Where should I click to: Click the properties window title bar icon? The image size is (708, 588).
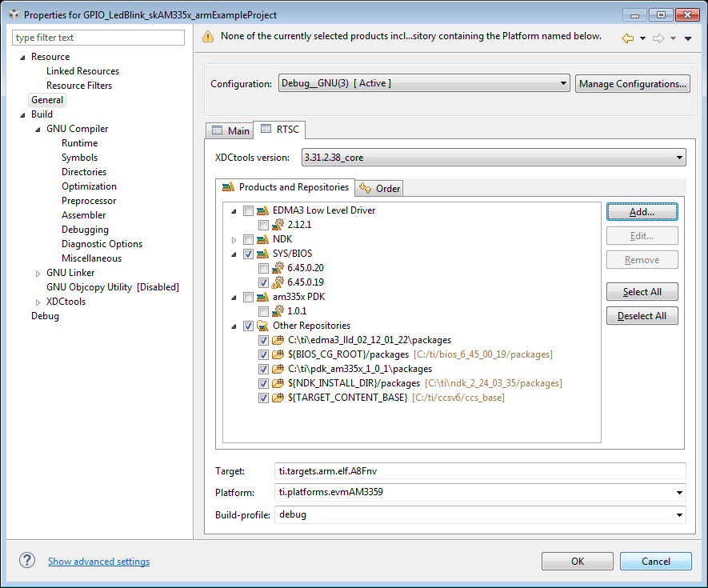click(x=14, y=14)
